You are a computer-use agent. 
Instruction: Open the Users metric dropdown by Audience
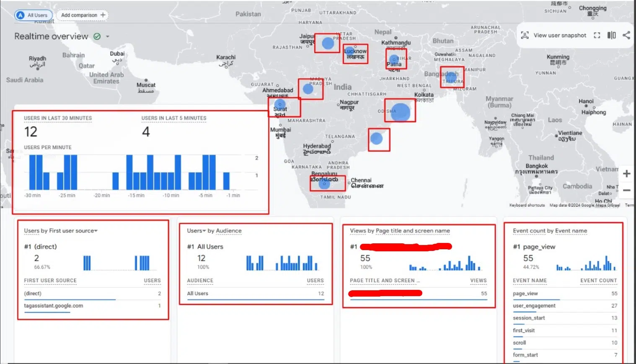(x=204, y=231)
